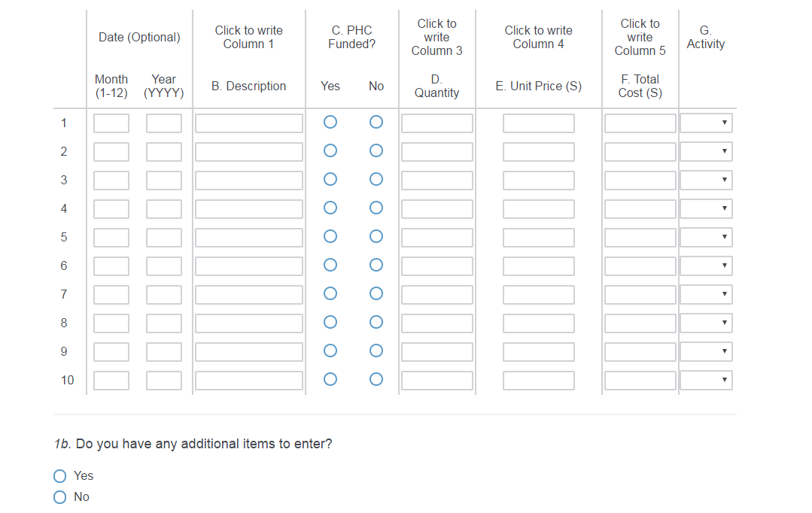Click the Total Cost field in row 9

tap(640, 352)
